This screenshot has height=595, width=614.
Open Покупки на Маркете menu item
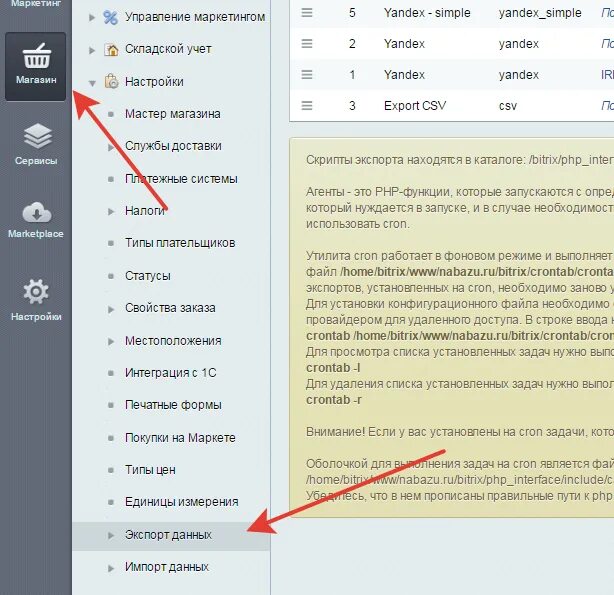coord(180,438)
